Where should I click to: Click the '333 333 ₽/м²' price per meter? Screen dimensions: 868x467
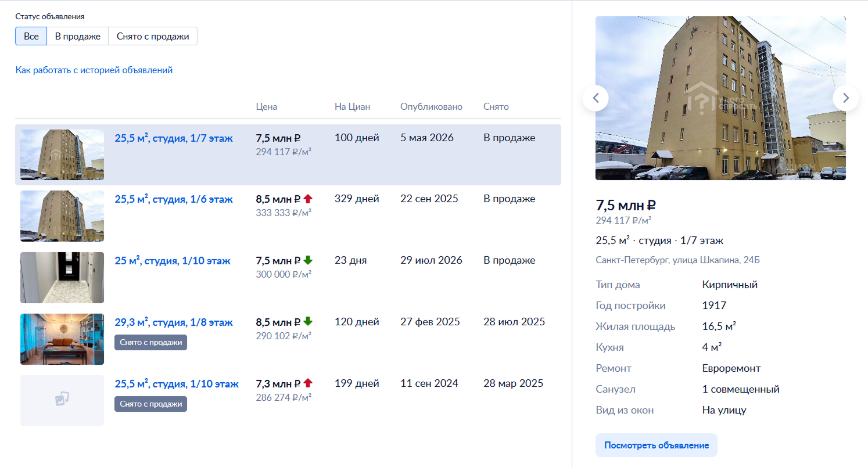pos(284,213)
